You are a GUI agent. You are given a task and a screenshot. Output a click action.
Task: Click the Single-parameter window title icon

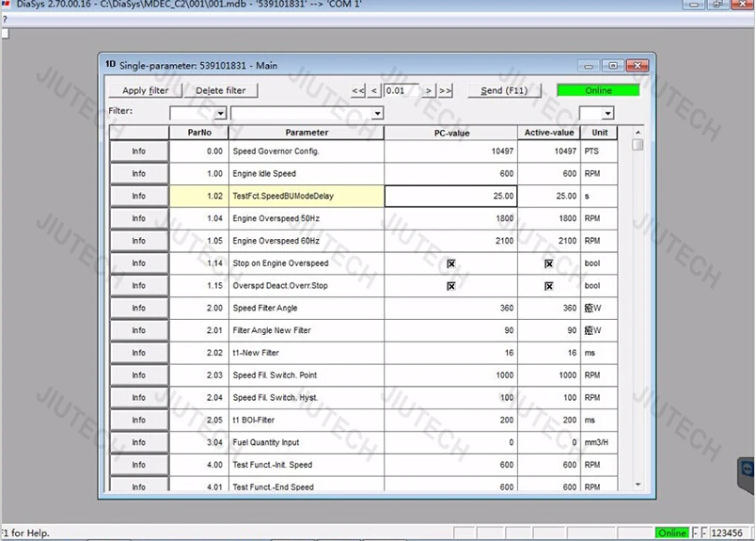pos(110,64)
